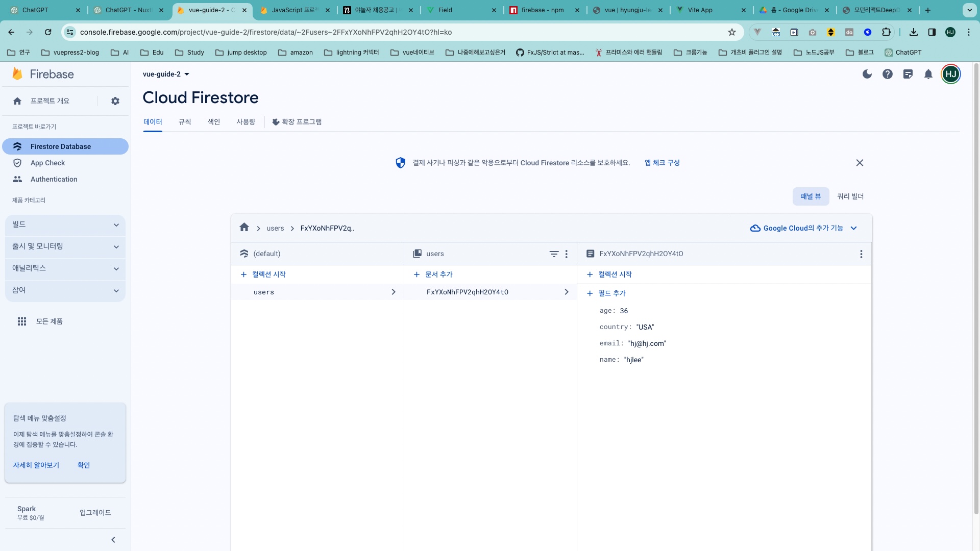Expand the 출시 및 모니터링 category
The height and width of the screenshot is (551, 980).
(65, 246)
